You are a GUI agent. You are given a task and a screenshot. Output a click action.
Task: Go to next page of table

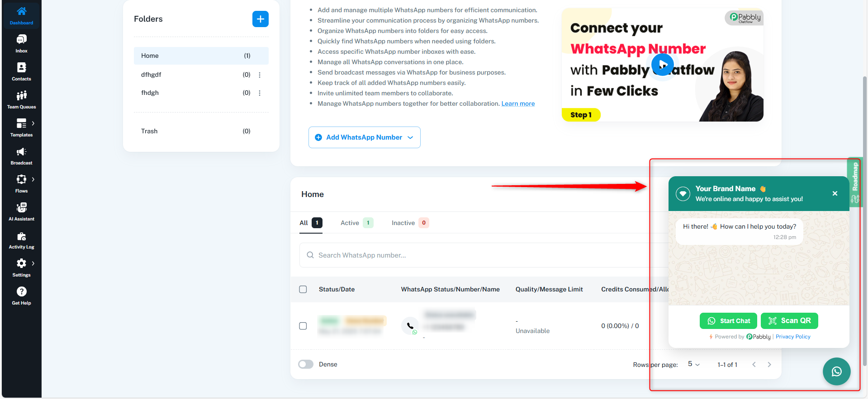coord(769,365)
